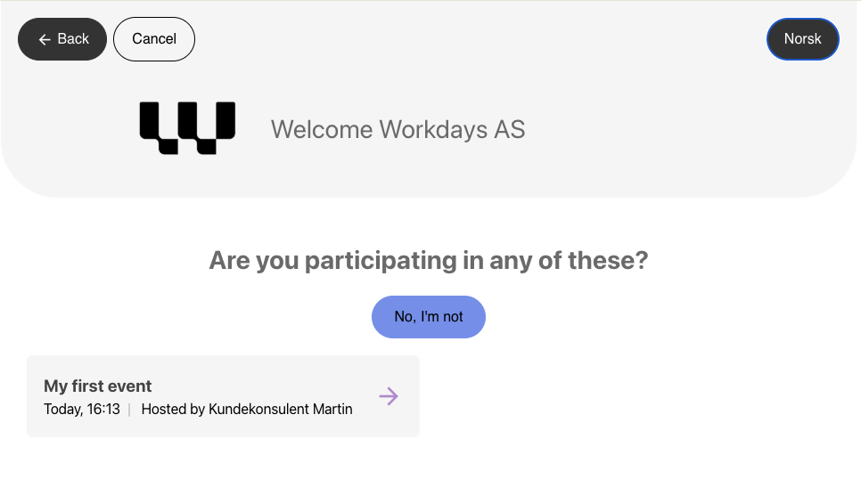This screenshot has height=504, width=861.
Task: Click the word "Back" in the Back button
Action: point(73,39)
